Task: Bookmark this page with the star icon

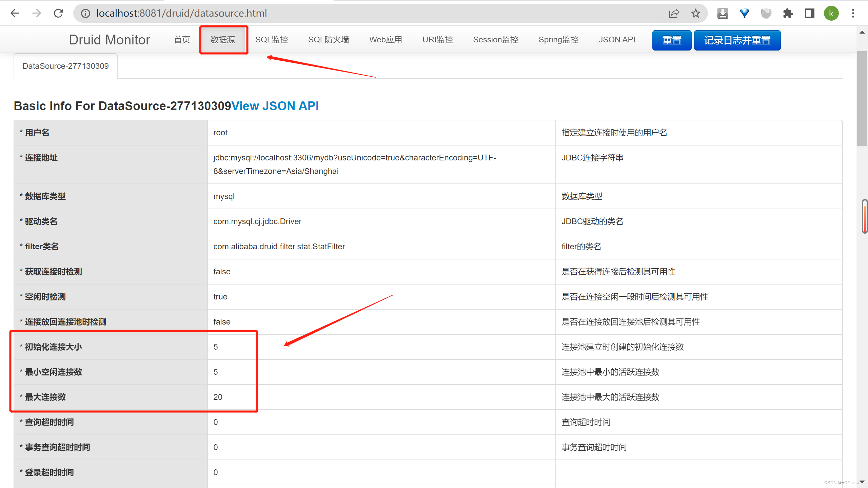Action: click(x=696, y=13)
